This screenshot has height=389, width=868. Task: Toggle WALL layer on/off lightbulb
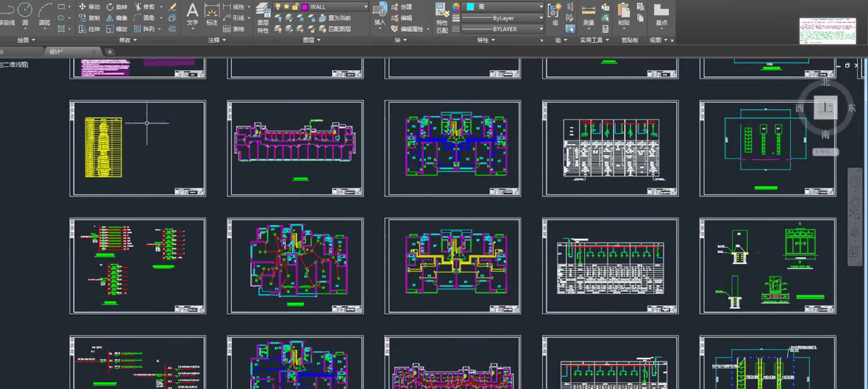(x=278, y=6)
